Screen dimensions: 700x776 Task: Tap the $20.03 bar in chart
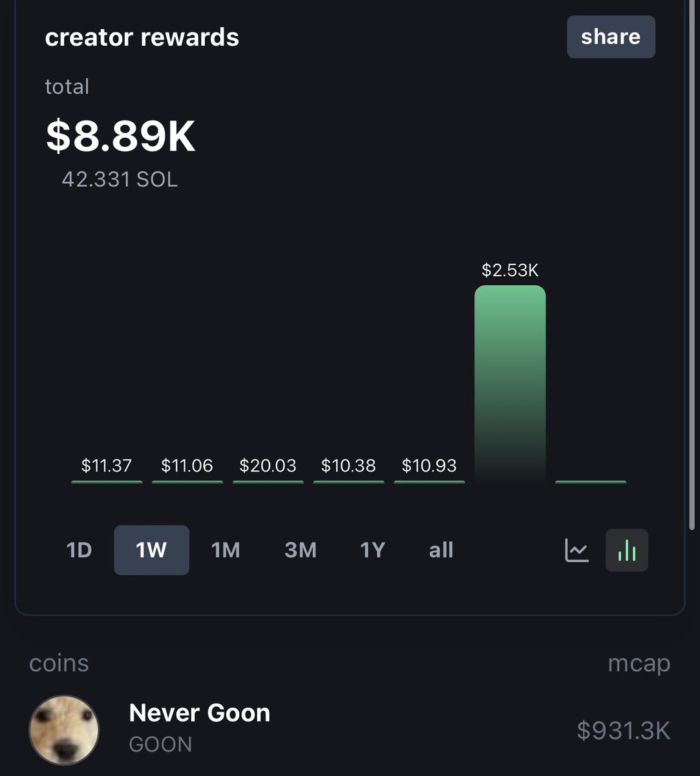click(268, 482)
